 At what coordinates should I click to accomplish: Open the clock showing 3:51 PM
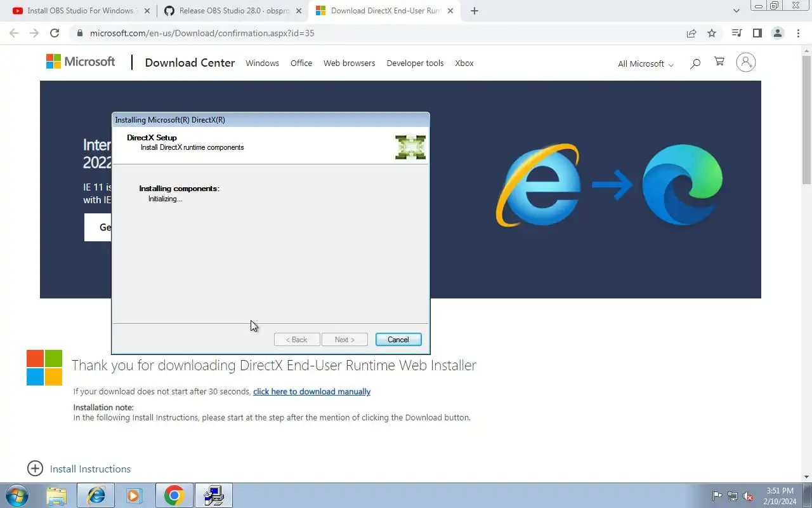click(x=780, y=496)
